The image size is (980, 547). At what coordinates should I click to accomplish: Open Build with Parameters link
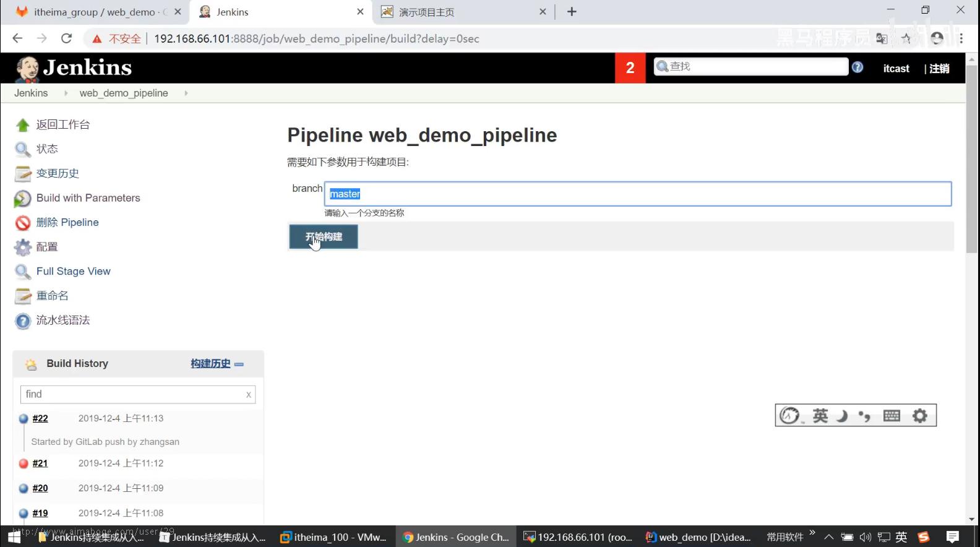pos(88,198)
